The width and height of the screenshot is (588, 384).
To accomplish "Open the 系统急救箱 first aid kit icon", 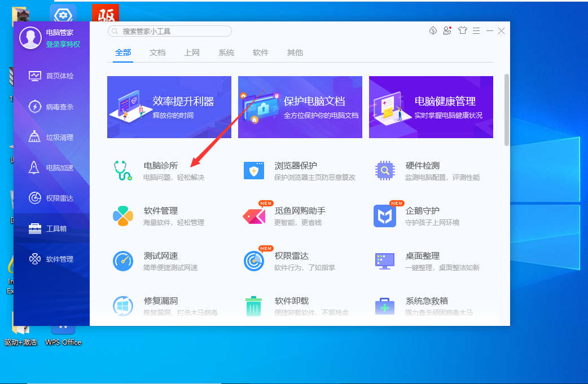I will click(385, 306).
